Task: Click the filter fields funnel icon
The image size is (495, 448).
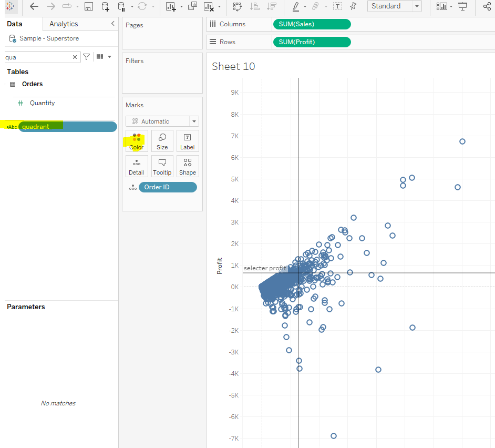Action: click(87, 57)
